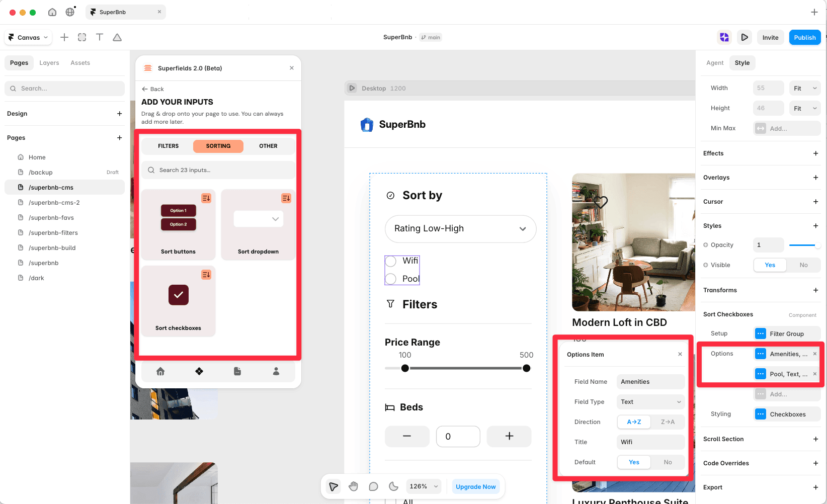The width and height of the screenshot is (827, 504).
Task: Click the Price Range minimum handle
Action: pos(405,368)
